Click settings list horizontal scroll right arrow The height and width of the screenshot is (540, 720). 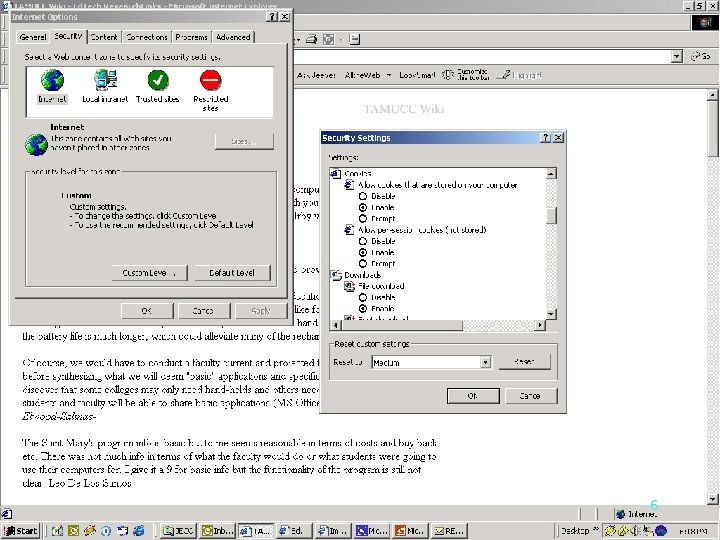(x=540, y=325)
